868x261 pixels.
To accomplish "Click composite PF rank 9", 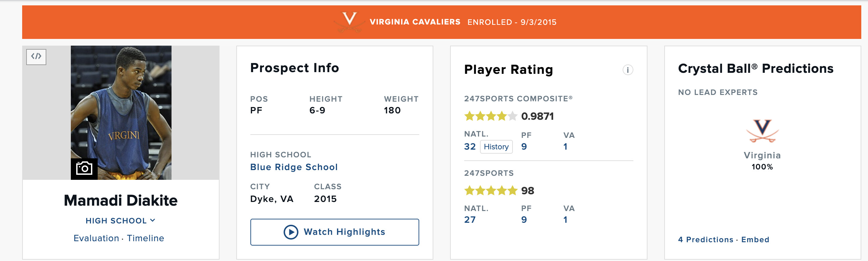I will click(524, 147).
